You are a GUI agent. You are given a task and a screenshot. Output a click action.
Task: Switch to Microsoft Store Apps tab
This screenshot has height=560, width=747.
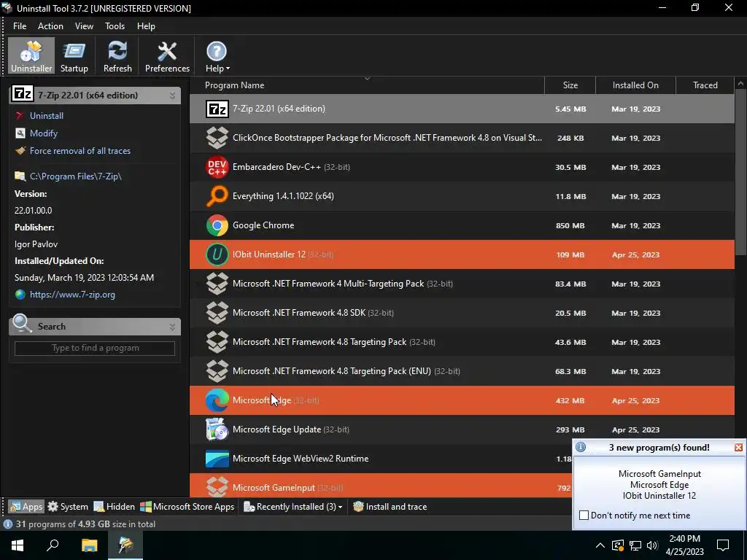(x=187, y=507)
